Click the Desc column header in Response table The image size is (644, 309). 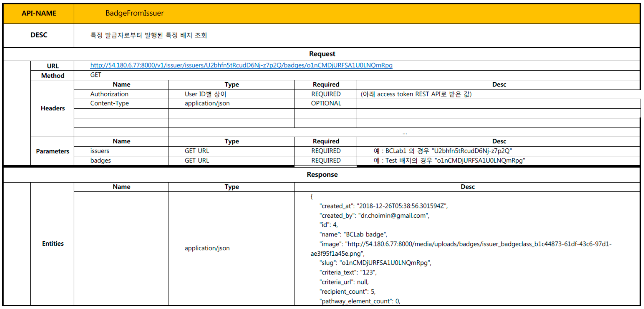pyautogui.click(x=468, y=187)
